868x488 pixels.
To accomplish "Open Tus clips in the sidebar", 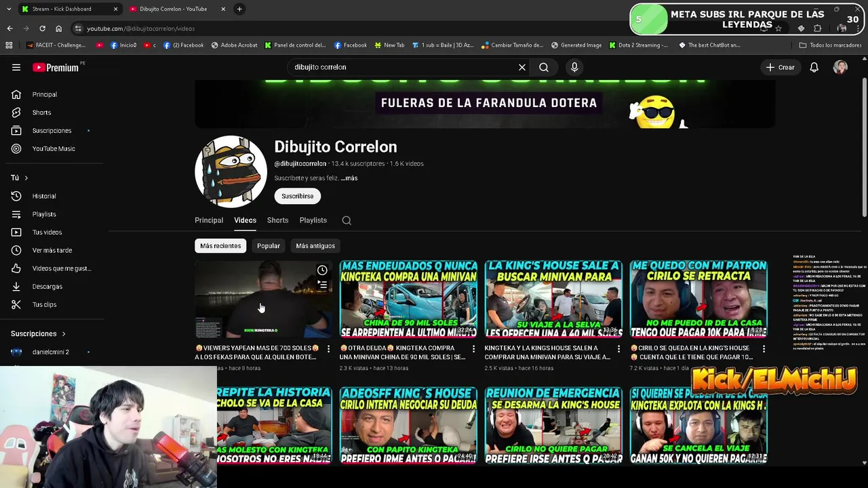I will [x=45, y=304].
